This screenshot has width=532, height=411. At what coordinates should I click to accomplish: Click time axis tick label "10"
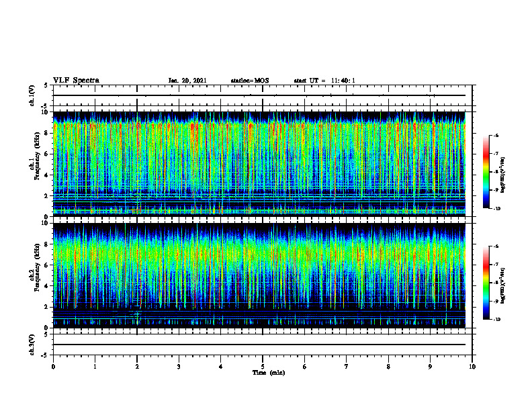point(472,367)
